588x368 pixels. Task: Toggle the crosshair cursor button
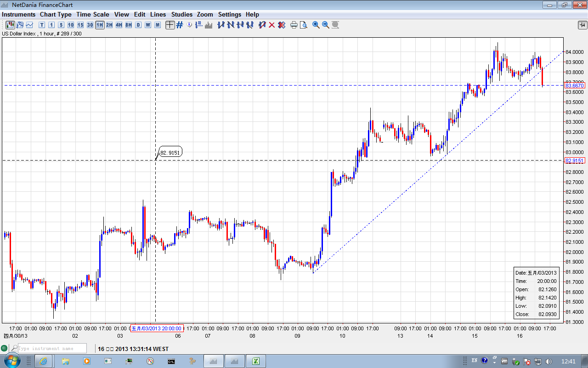(170, 25)
